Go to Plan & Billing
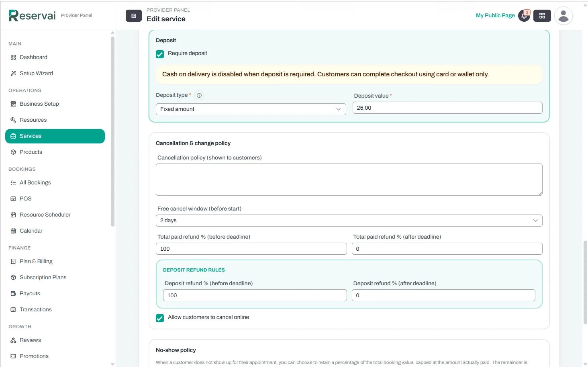The height and width of the screenshot is (368, 588). [x=55, y=262]
